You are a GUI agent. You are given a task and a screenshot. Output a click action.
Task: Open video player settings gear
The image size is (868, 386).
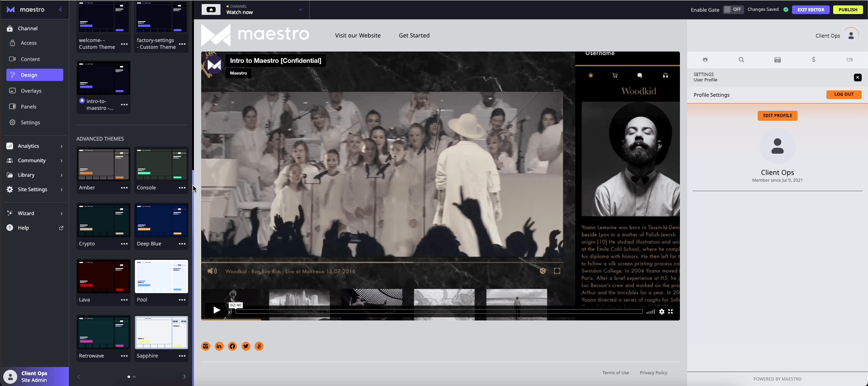662,311
